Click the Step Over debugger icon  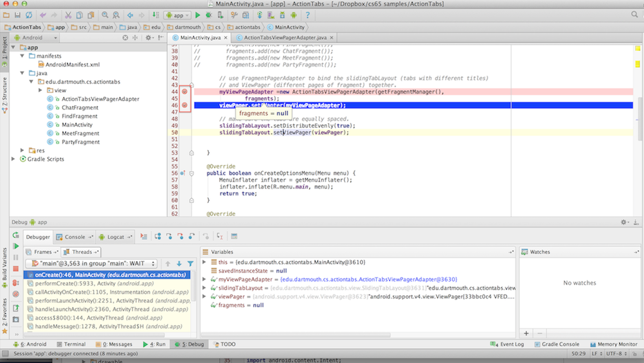pyautogui.click(x=157, y=237)
